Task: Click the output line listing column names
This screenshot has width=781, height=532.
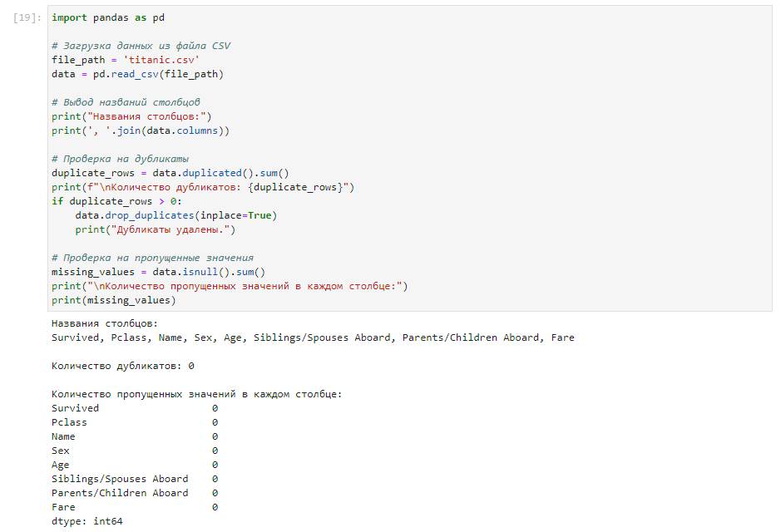Action: [x=313, y=337]
